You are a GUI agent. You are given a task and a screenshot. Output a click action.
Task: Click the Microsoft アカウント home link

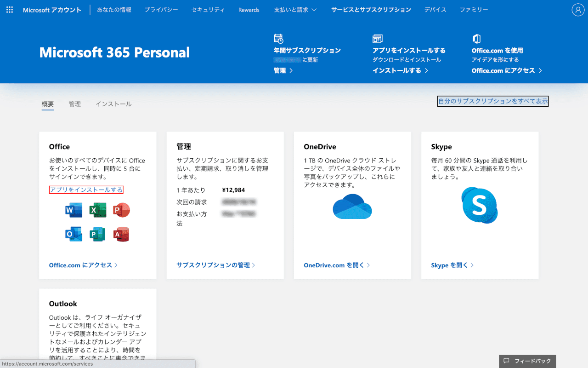click(52, 10)
